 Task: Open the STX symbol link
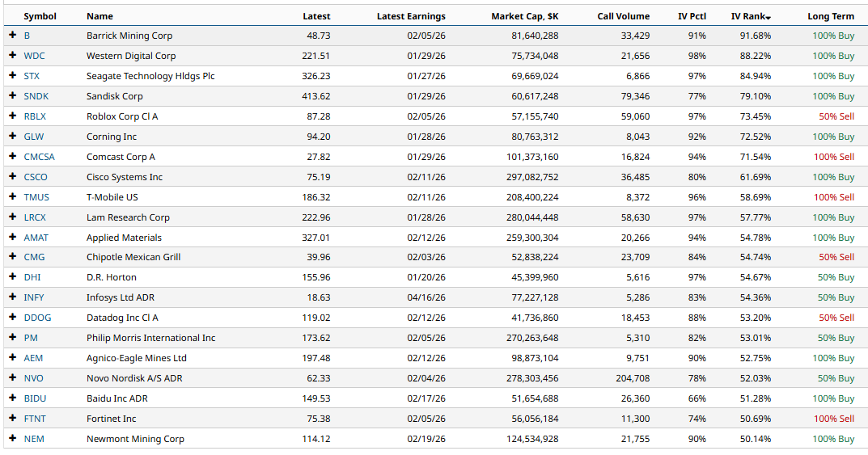pos(32,76)
